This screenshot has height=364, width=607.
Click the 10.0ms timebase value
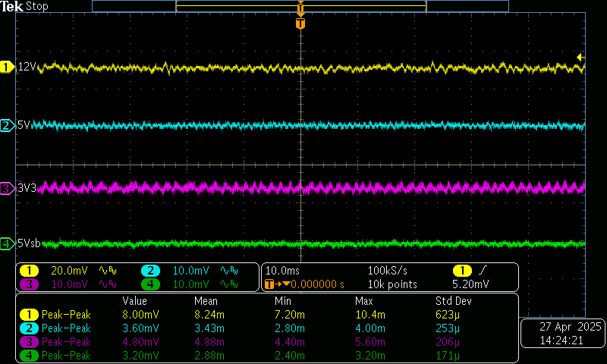pos(282,271)
